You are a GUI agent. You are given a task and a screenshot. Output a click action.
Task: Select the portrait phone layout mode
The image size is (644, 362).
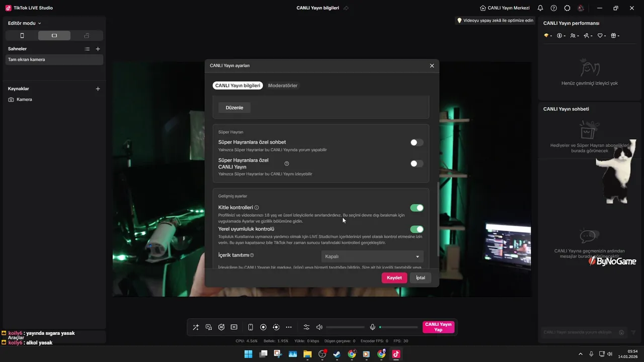click(x=22, y=36)
